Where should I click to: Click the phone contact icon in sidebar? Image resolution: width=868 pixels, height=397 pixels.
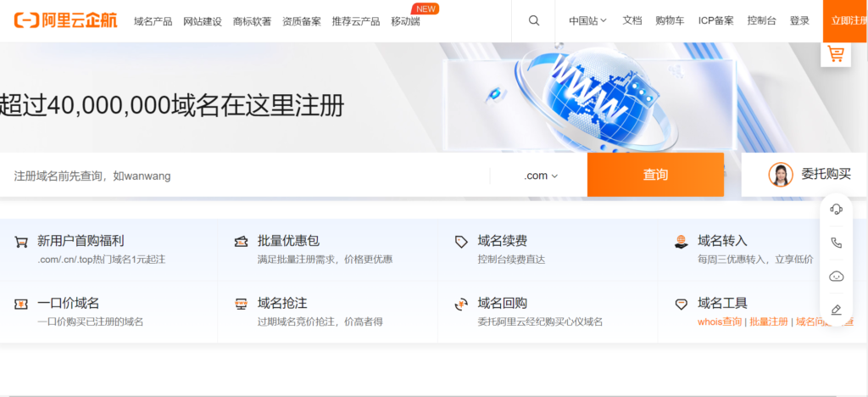(x=836, y=243)
